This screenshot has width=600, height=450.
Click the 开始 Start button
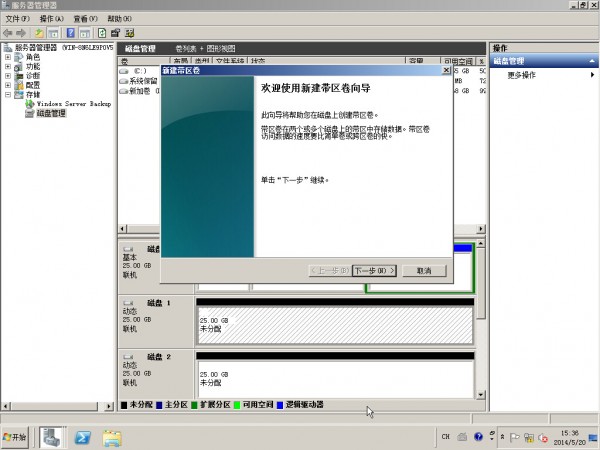click(17, 437)
